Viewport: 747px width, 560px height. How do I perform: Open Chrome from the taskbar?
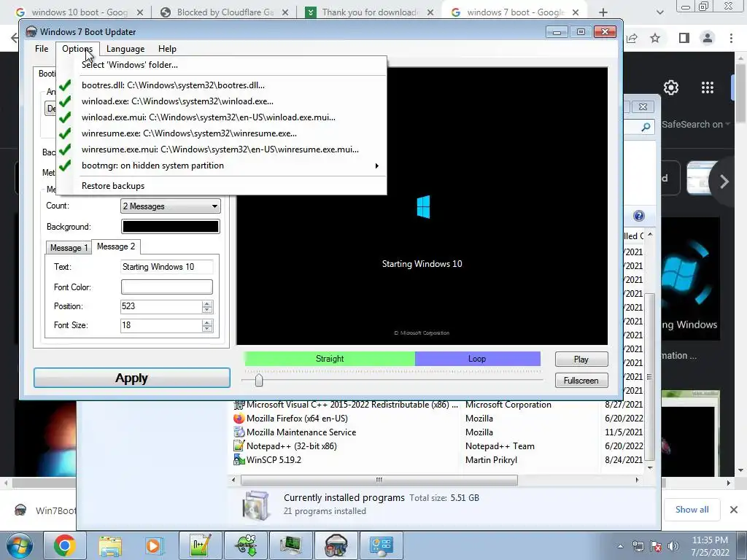(x=65, y=545)
